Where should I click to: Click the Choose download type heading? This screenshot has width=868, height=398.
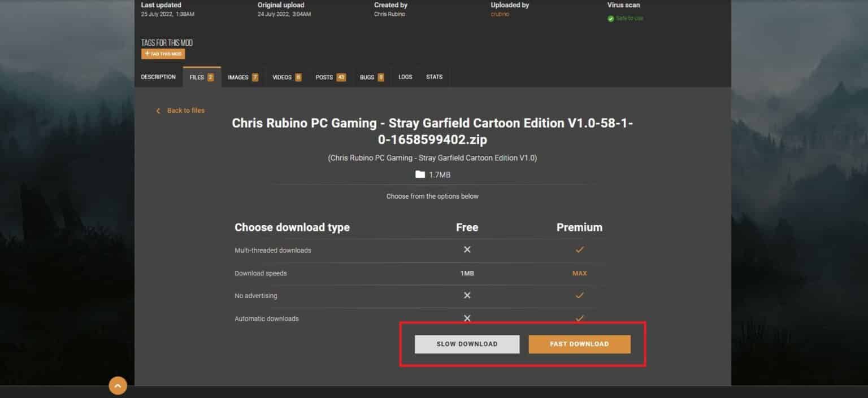(x=292, y=228)
